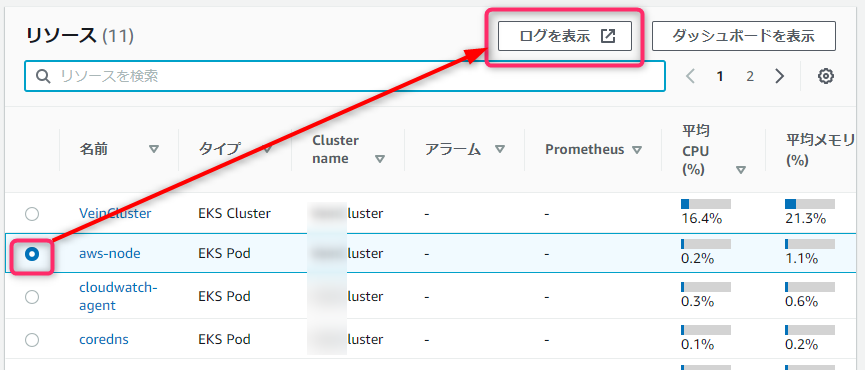Click 0.3% CPU value of cloudwatch-agent
The image size is (865, 370).
698,301
